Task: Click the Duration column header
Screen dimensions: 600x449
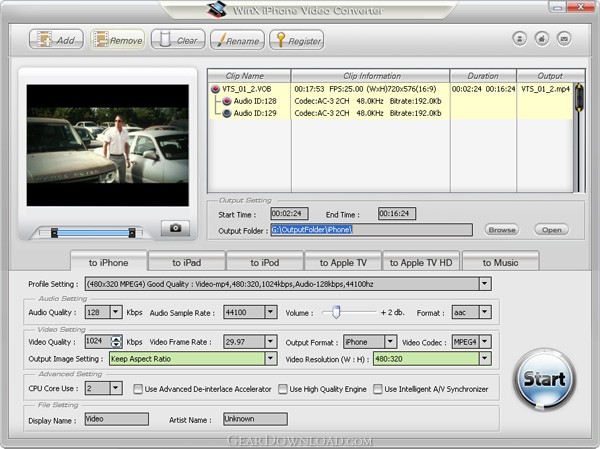Action: 483,76
